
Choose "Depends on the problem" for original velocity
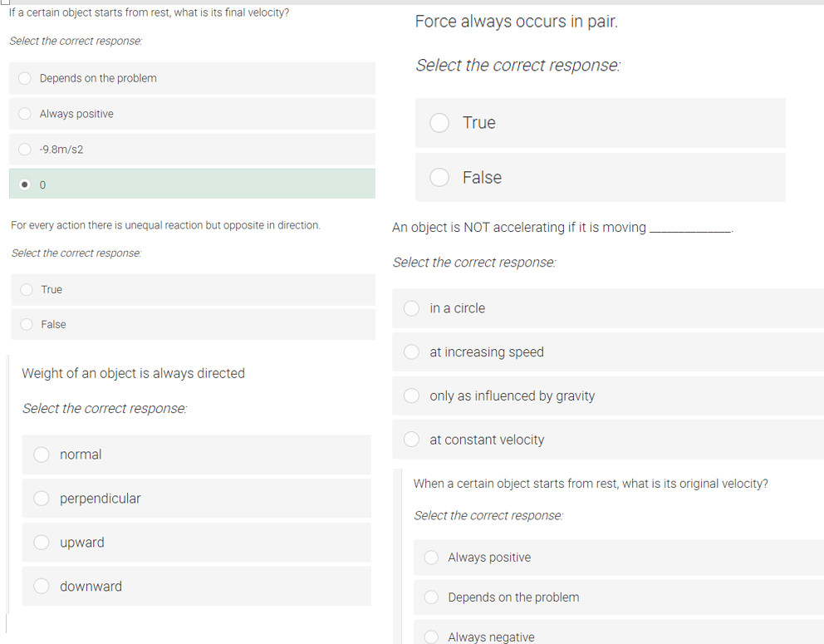(431, 597)
